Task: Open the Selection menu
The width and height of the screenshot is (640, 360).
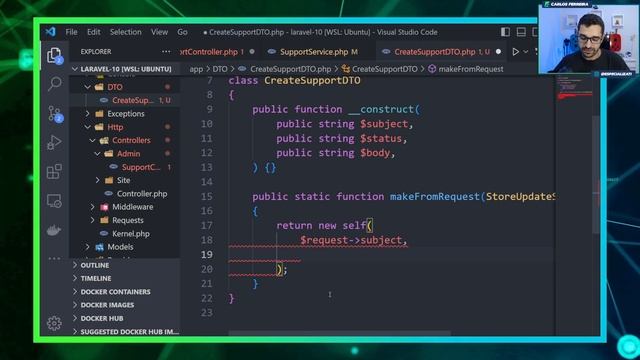Action: tap(125, 32)
